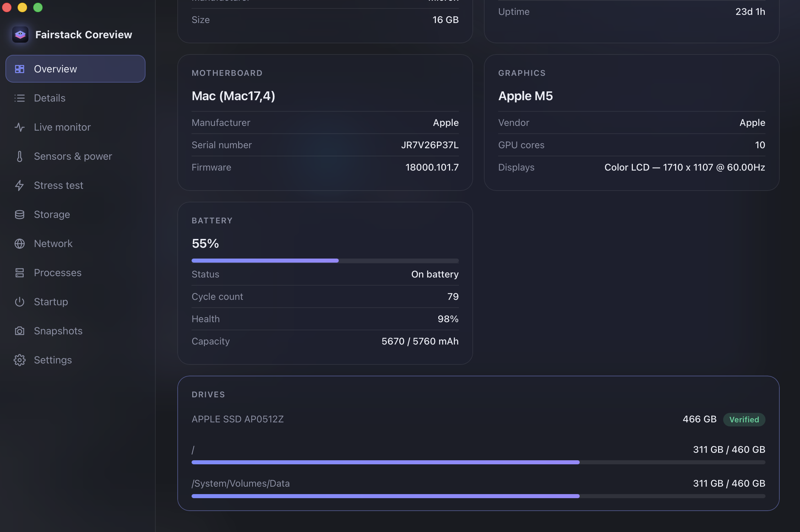Click the Live monitor pulse icon
Viewport: 800px width, 532px height.
pyautogui.click(x=20, y=127)
